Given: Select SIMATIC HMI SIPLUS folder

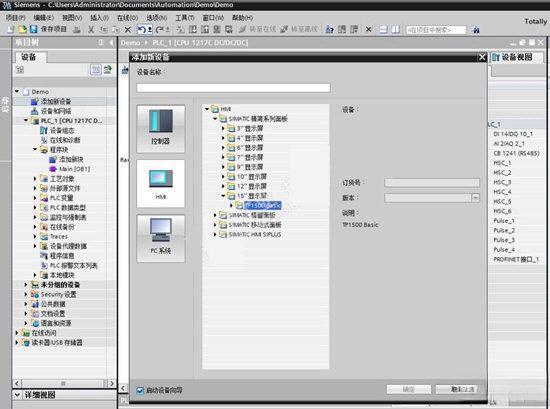Looking at the screenshot, I should point(255,234).
